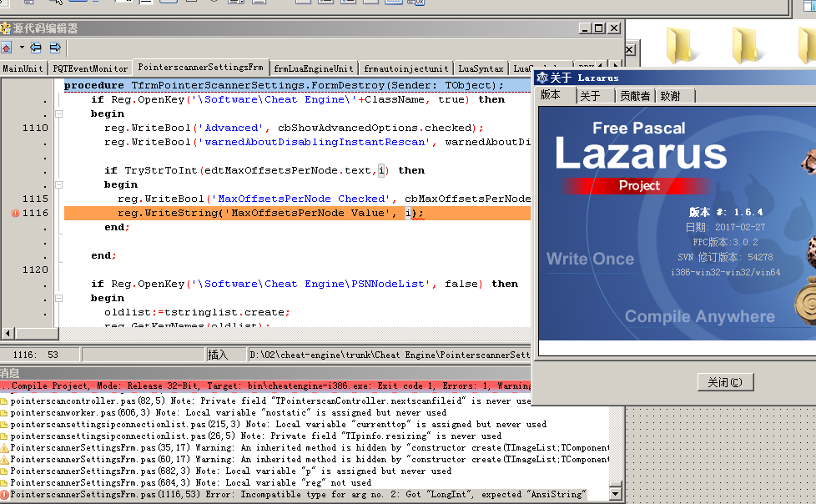The width and height of the screenshot is (816, 504).
Task: Click the error marker on line 1116
Action: (15, 214)
